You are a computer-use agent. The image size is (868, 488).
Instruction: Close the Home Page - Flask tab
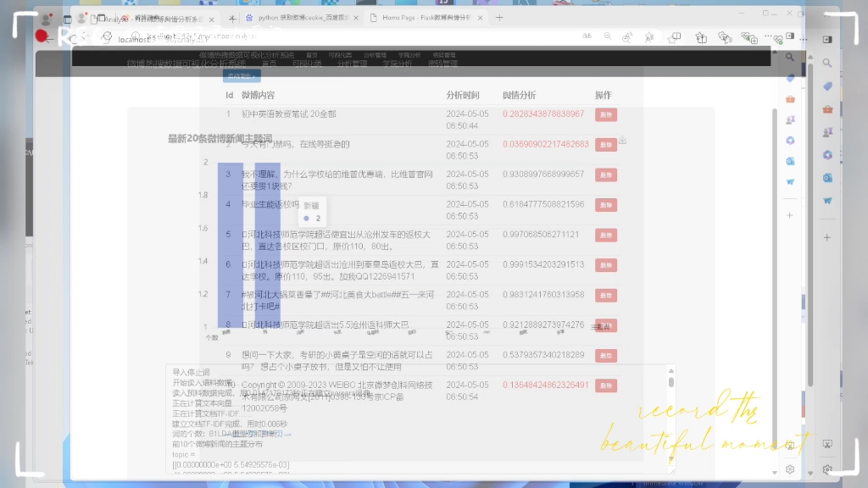coord(480,19)
